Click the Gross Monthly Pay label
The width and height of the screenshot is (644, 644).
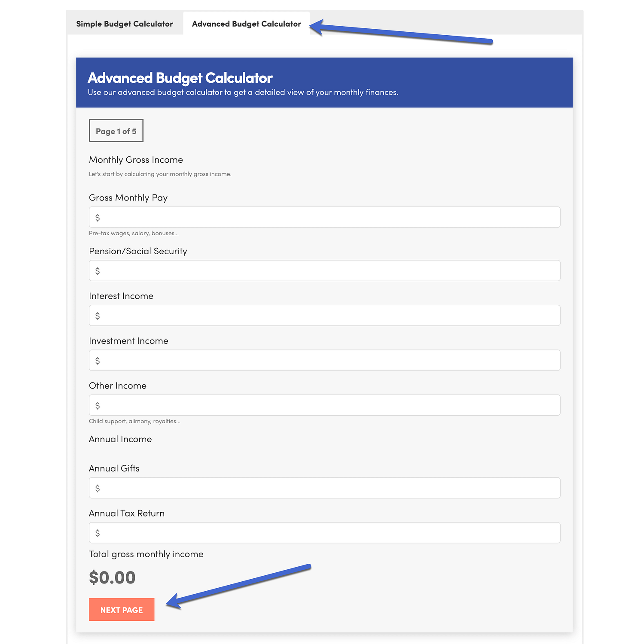click(x=128, y=198)
